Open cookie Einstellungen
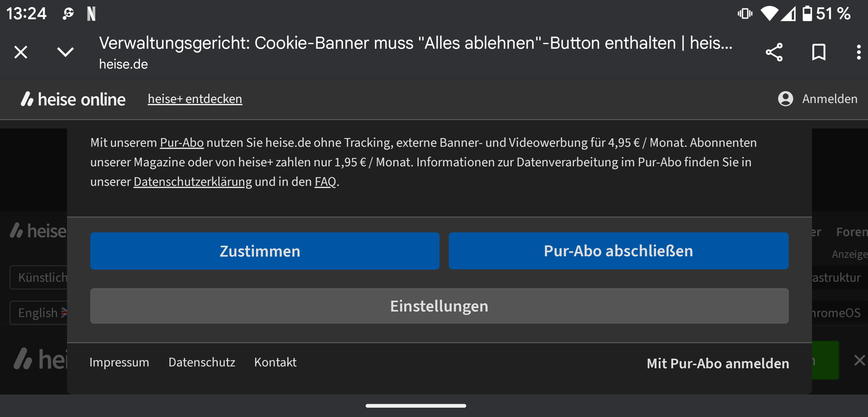The width and height of the screenshot is (868, 417). click(439, 306)
